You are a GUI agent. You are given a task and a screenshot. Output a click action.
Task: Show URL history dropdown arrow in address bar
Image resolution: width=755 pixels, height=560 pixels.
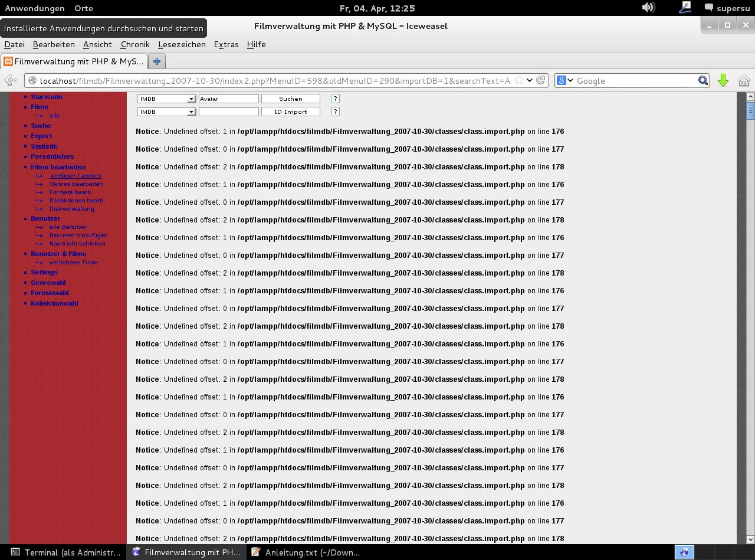coord(530,81)
